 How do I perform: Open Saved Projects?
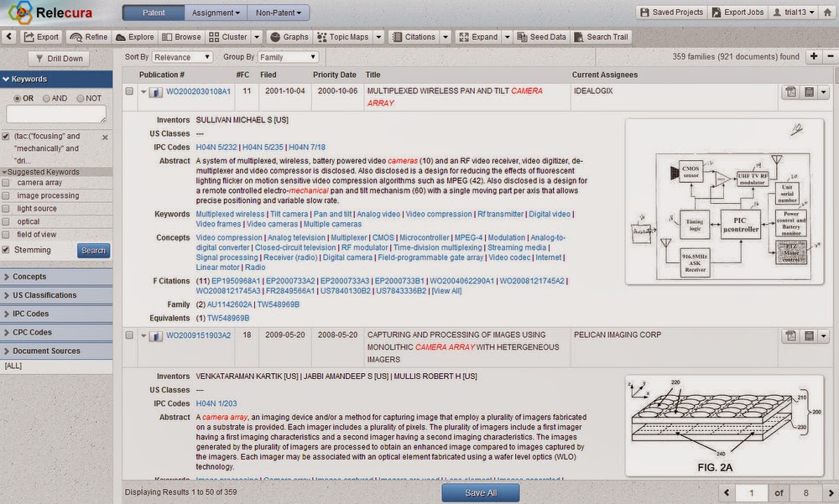671,13
